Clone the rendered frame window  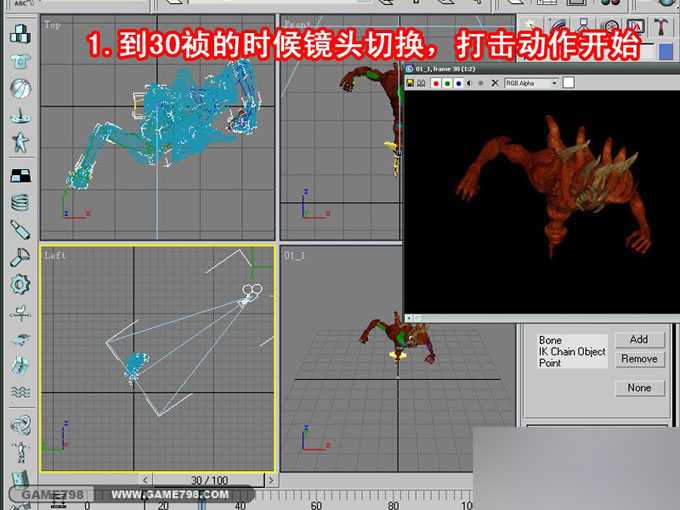[x=421, y=83]
